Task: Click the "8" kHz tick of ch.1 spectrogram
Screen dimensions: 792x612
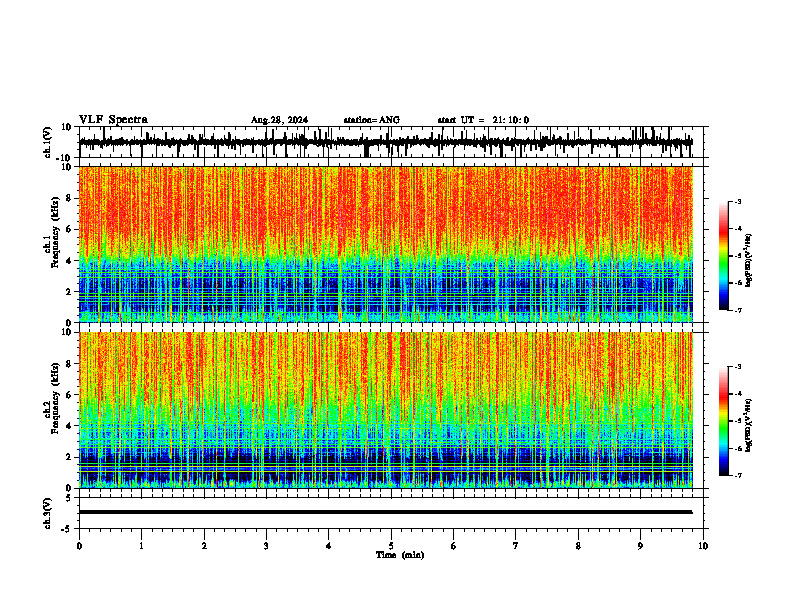Action: pyautogui.click(x=69, y=198)
